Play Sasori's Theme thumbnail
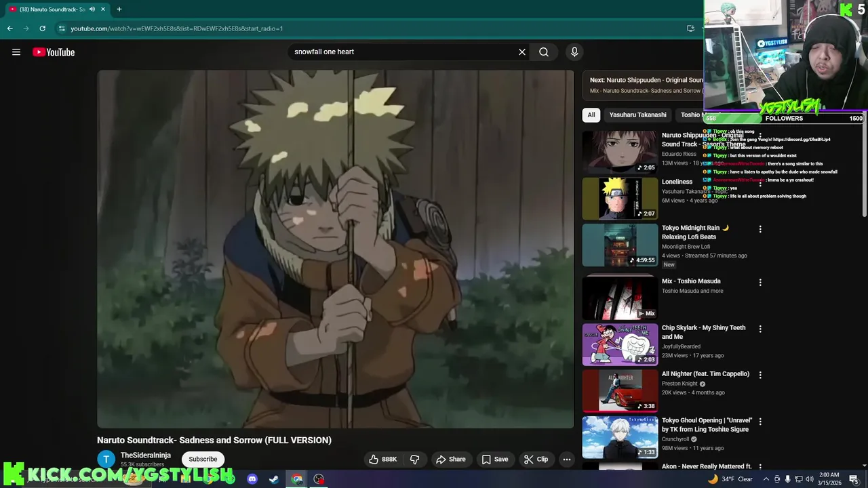 (x=620, y=152)
